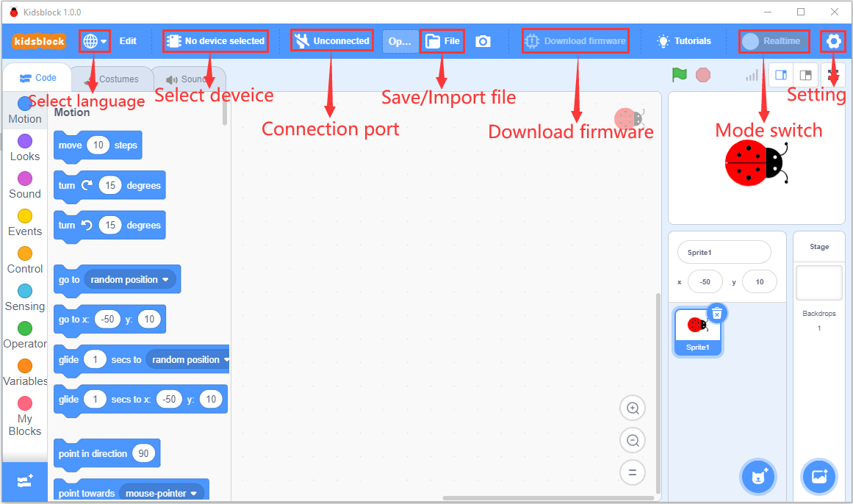Click the choose a sprite button
853x504 pixels.
click(757, 477)
